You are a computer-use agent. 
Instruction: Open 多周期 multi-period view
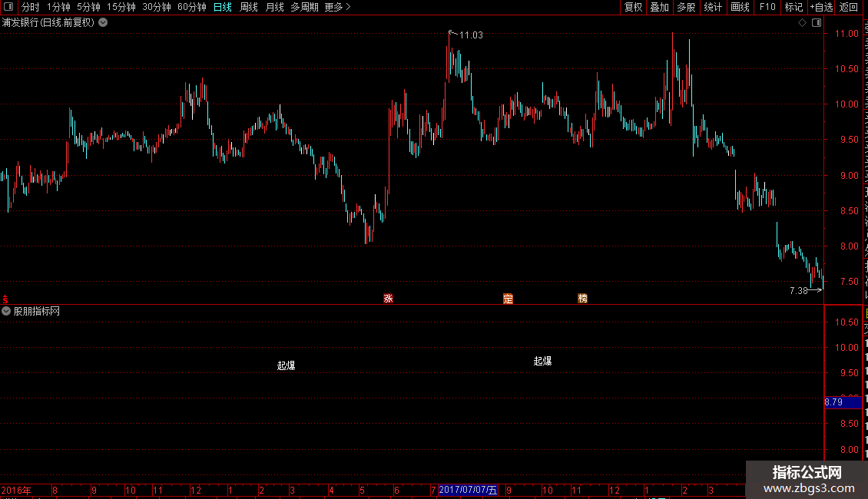click(304, 7)
